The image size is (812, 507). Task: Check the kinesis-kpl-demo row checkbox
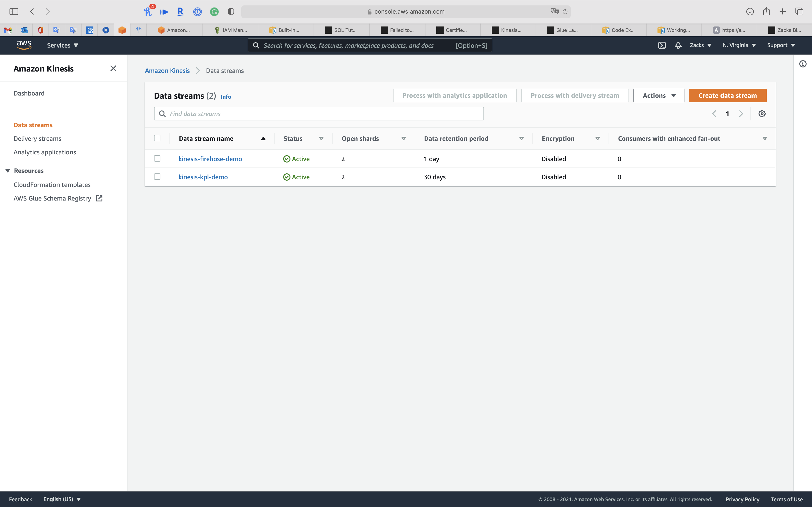(x=157, y=177)
